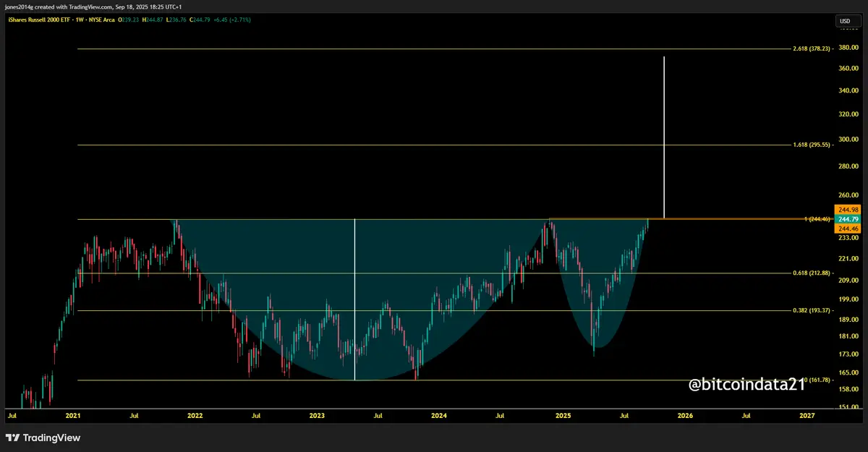Click the 2027 time axis label
The height and width of the screenshot is (452, 868).
click(x=807, y=416)
